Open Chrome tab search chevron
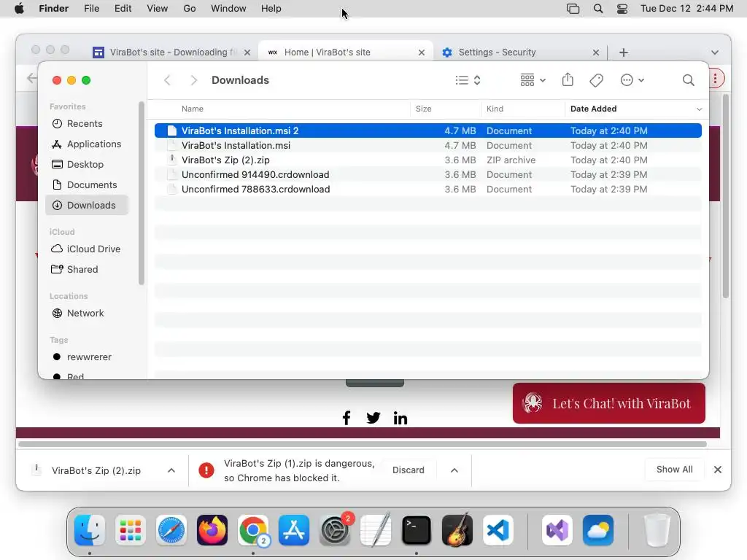Viewport: 747px width, 560px height. click(715, 52)
